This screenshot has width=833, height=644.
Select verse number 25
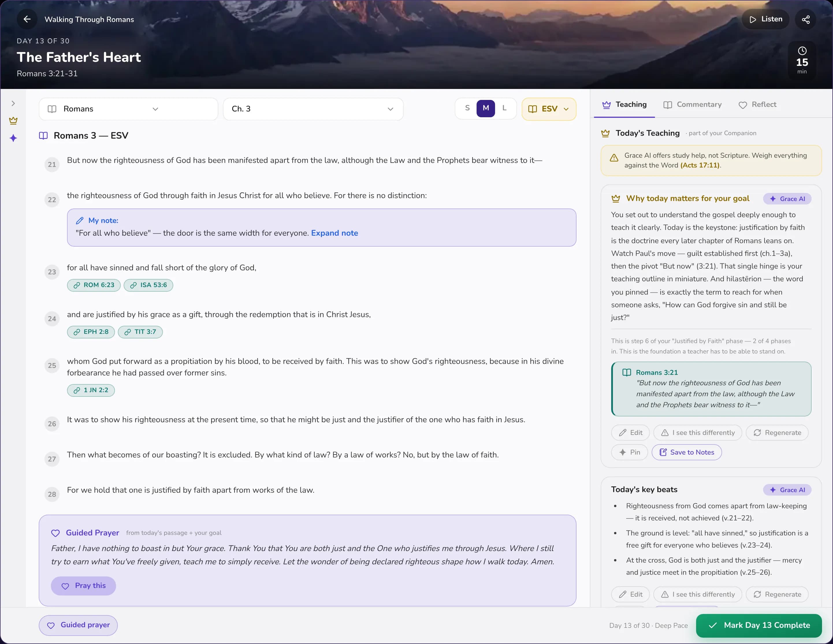(52, 366)
